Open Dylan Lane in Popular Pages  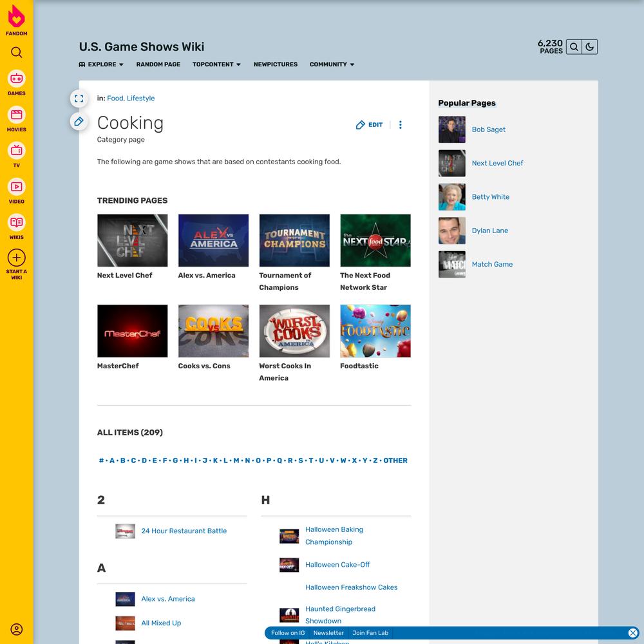[x=489, y=231]
